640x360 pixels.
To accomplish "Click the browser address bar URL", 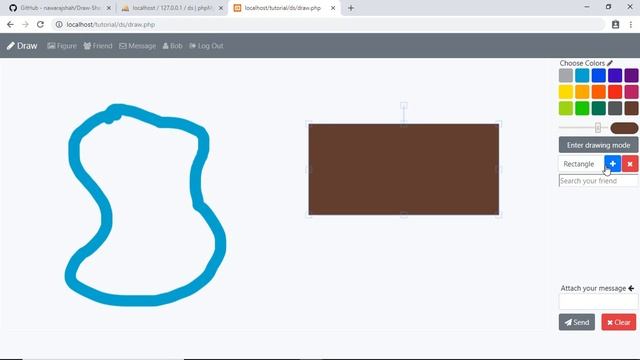I will pos(111,24).
